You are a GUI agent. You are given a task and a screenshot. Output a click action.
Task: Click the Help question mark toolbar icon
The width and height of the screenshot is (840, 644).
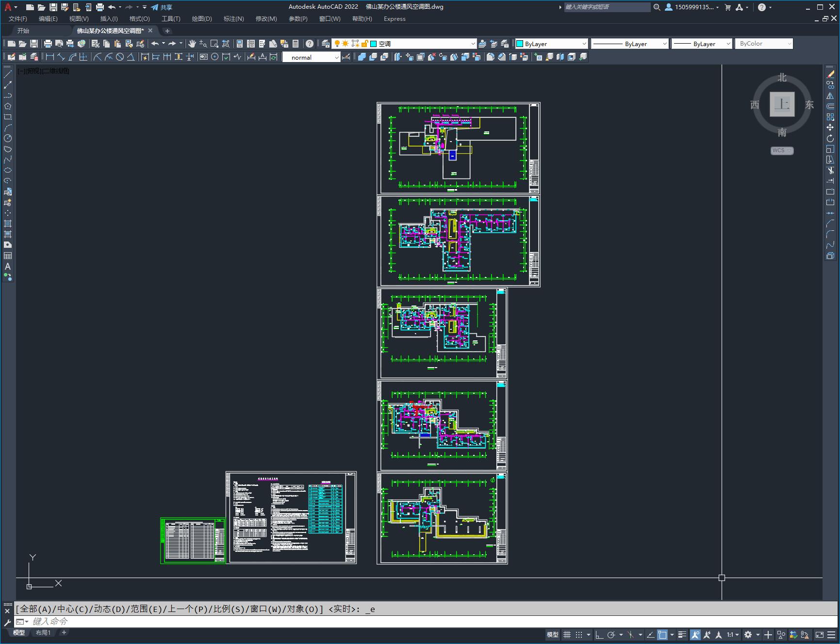[x=310, y=44]
